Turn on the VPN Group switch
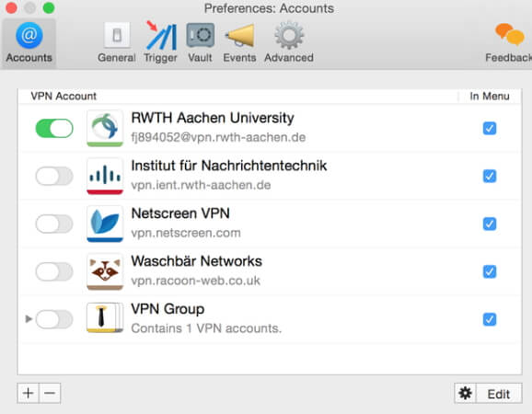Image resolution: width=532 pixels, height=414 pixels. [x=54, y=319]
